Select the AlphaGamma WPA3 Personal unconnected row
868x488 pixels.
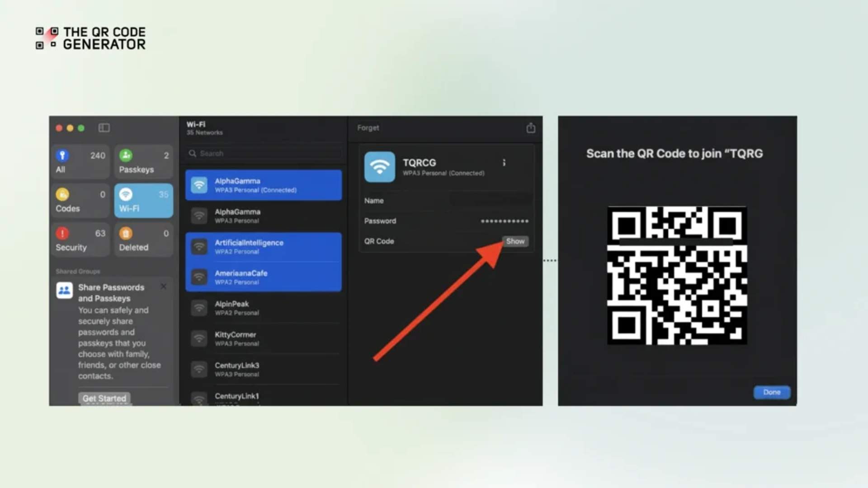click(x=264, y=216)
